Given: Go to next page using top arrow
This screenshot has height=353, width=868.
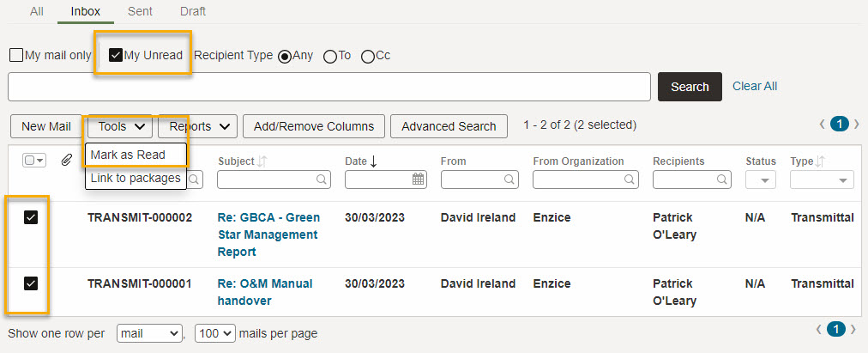Looking at the screenshot, I should click(856, 125).
